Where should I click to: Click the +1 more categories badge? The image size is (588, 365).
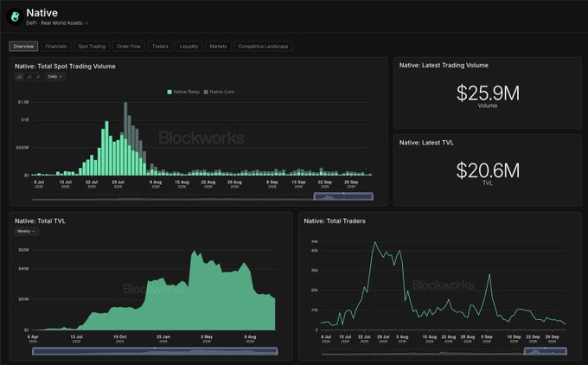click(x=86, y=23)
